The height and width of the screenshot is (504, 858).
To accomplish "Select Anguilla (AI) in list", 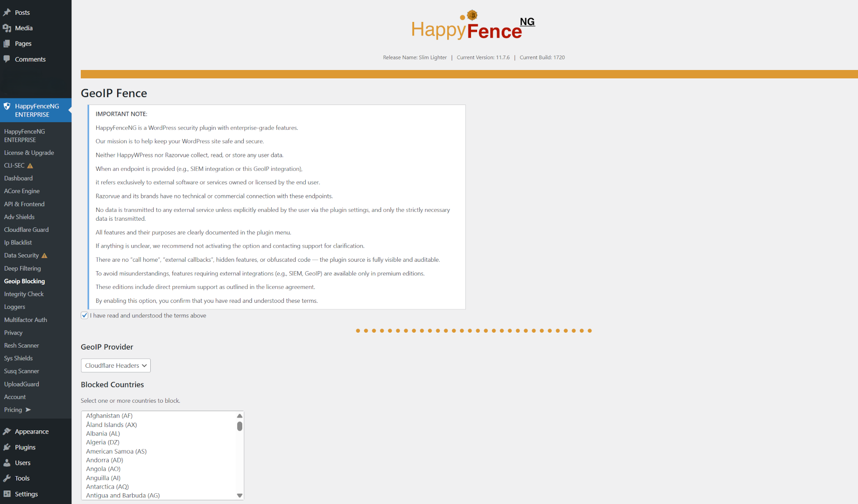I will click(x=158, y=478).
